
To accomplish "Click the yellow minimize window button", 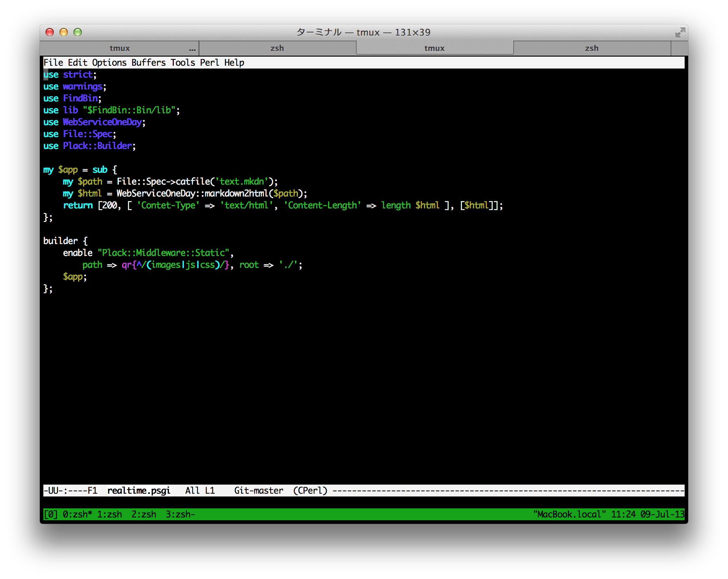I will tap(64, 32).
